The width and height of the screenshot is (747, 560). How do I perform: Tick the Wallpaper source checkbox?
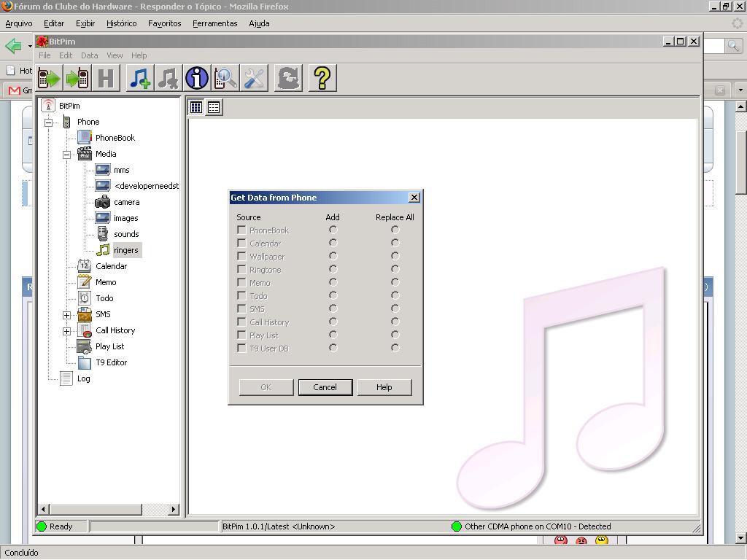(241, 256)
